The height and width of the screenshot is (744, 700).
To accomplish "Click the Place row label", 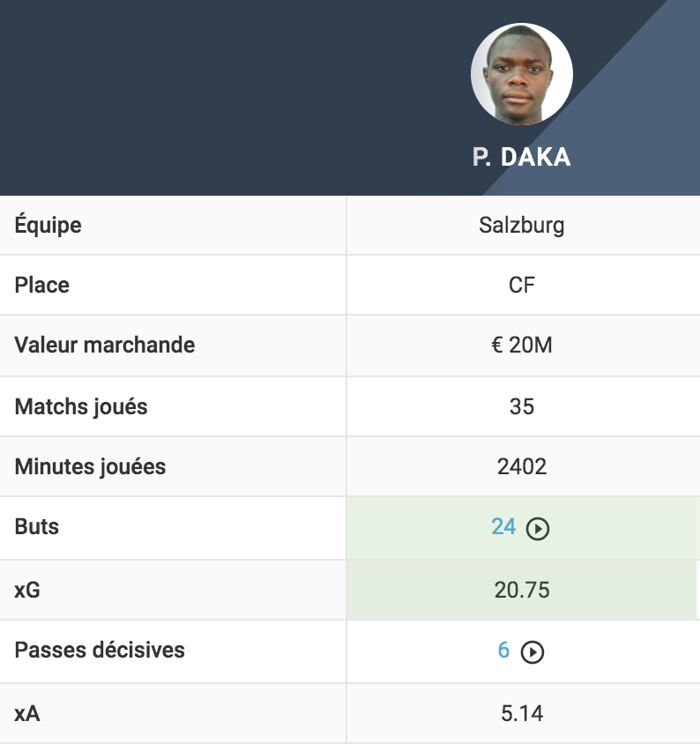I will point(41,285).
